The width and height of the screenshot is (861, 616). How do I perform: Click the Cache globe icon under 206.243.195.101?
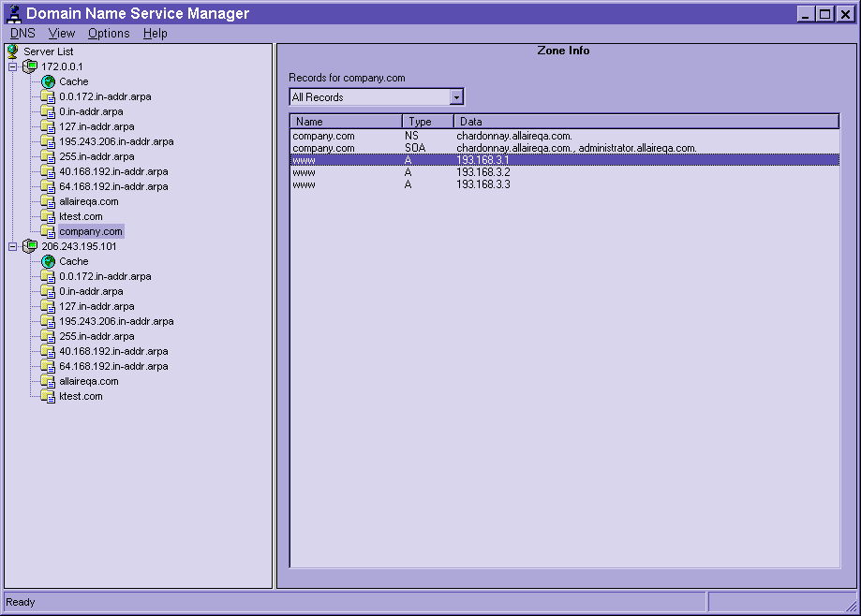click(48, 261)
